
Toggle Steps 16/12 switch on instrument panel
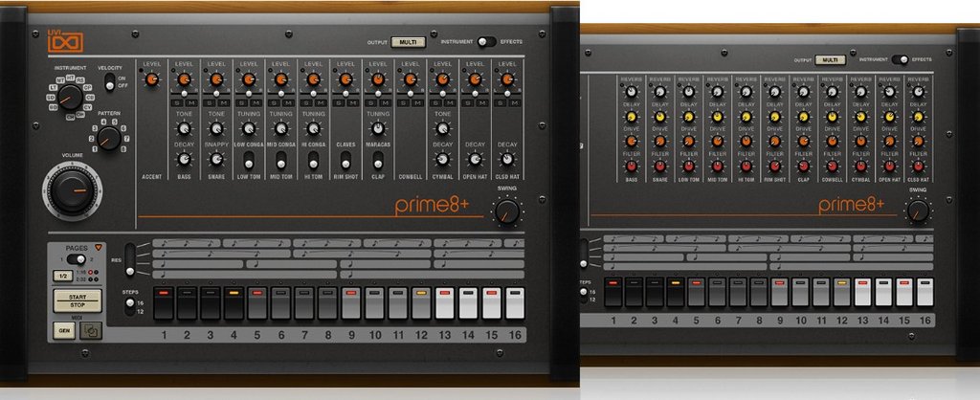tap(129, 306)
